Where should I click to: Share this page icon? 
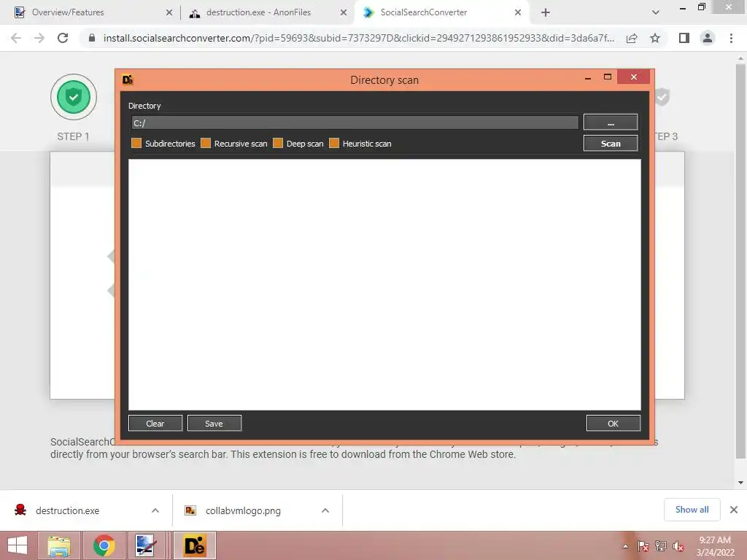[632, 38]
